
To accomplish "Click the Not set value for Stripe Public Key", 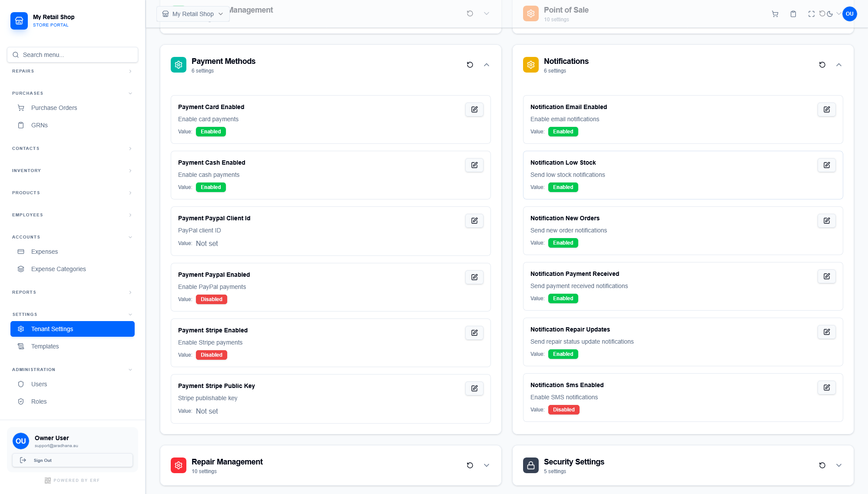I will click(x=207, y=411).
